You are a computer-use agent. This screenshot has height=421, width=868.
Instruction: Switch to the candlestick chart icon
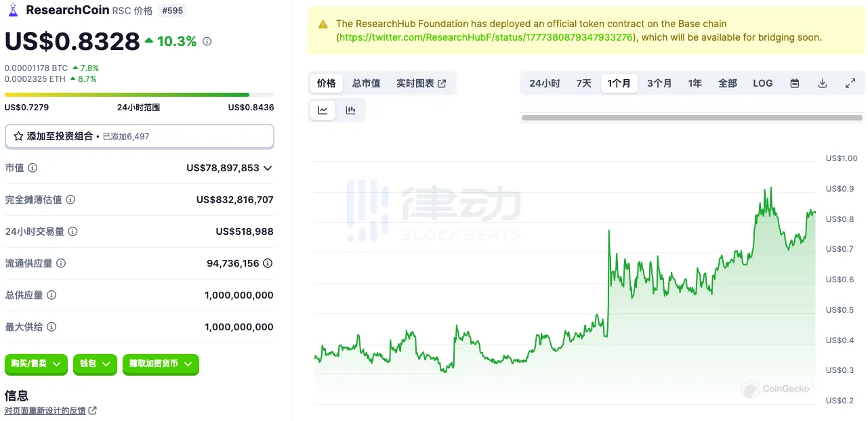351,110
